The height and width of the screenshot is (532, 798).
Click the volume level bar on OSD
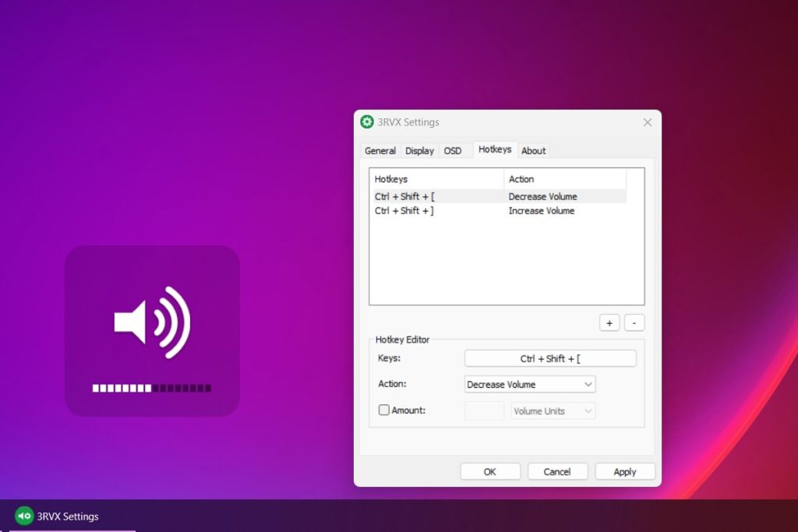coord(152,387)
